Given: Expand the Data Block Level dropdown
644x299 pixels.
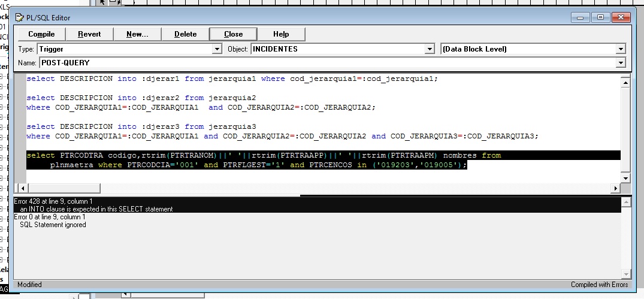Looking at the screenshot, I should [x=621, y=49].
